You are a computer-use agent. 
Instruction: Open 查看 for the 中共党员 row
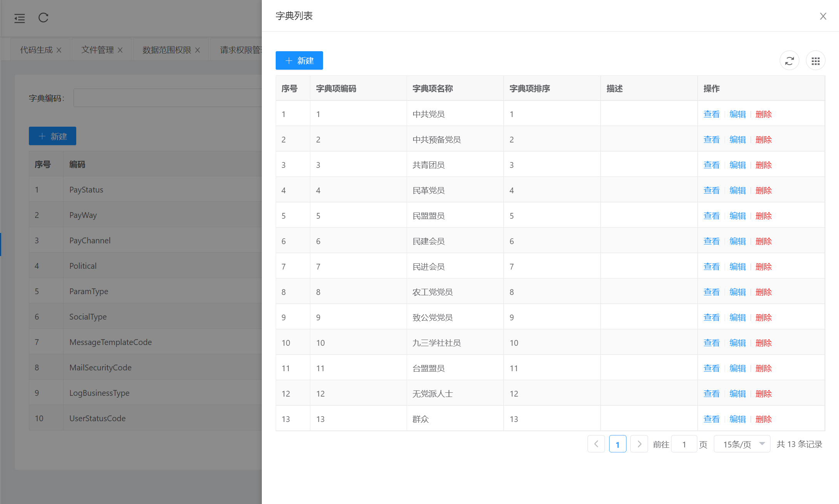click(711, 114)
